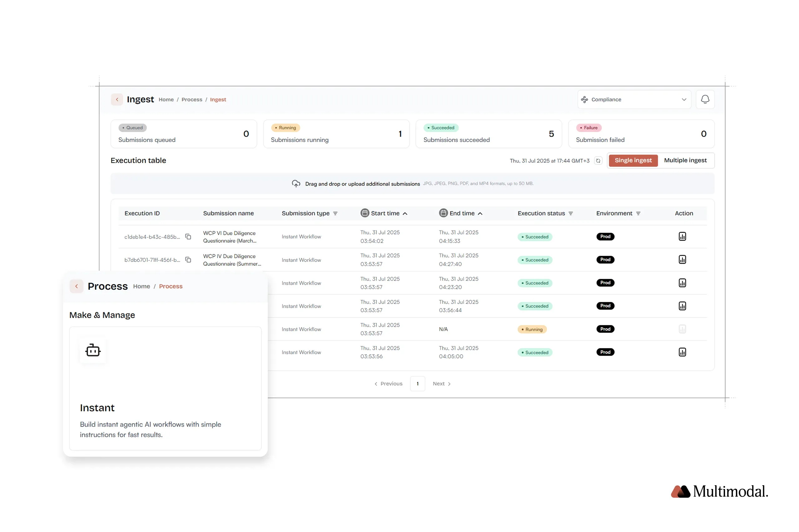Click the Submissions queued card
This screenshot has height=532, width=799.
coord(184,134)
